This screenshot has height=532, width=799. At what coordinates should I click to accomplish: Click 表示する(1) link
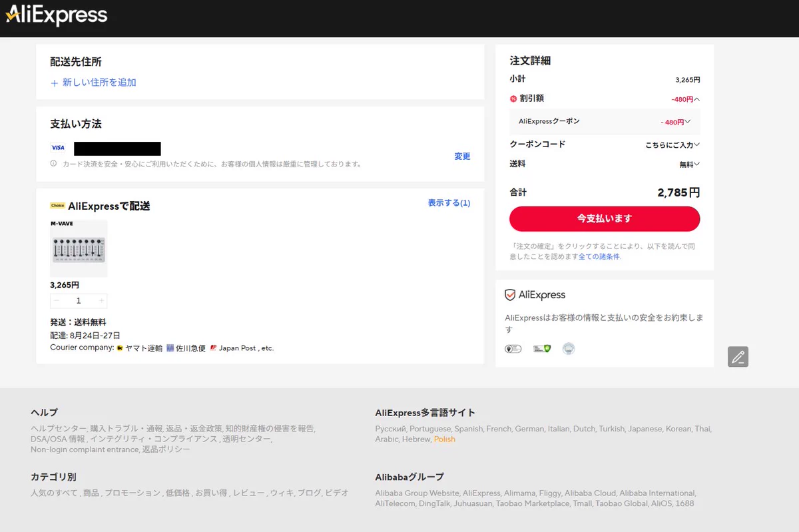pos(449,203)
